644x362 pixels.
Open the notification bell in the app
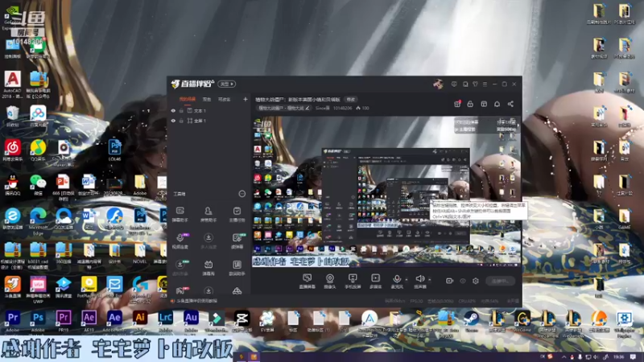(497, 104)
